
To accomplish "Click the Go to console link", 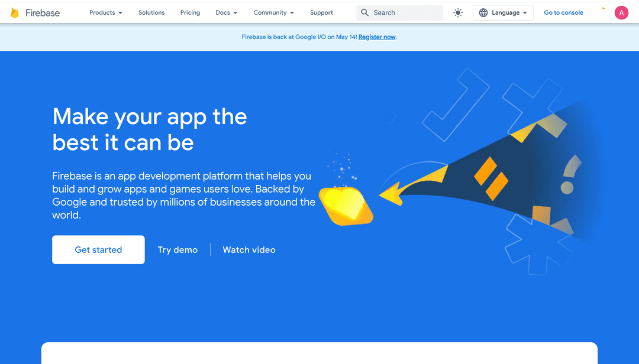I will [563, 12].
